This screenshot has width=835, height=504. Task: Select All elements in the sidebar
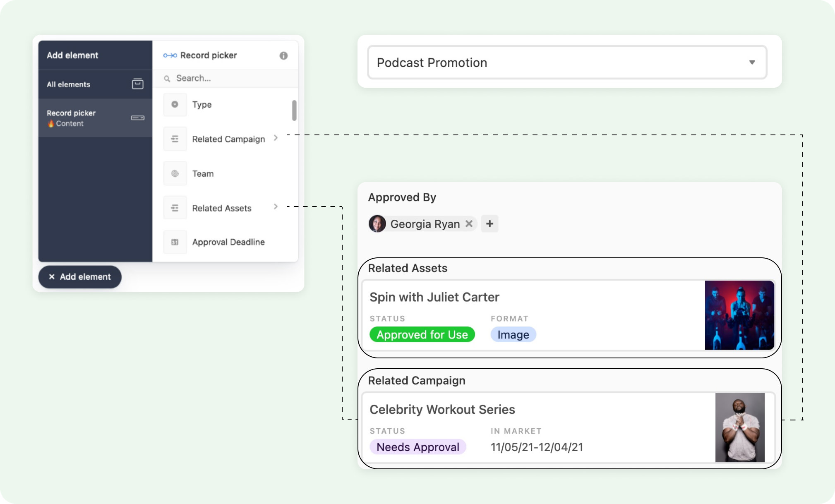click(69, 84)
